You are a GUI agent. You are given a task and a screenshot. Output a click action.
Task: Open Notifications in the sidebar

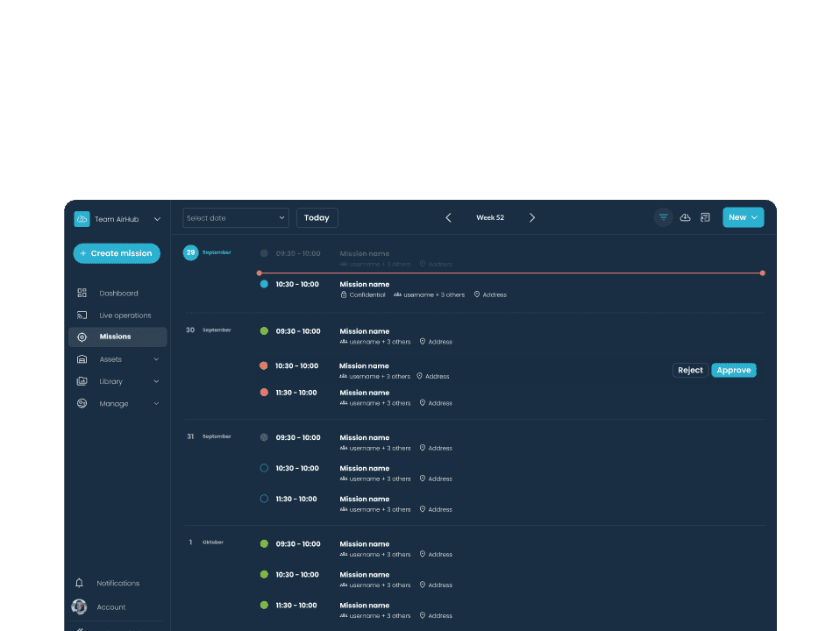117,584
